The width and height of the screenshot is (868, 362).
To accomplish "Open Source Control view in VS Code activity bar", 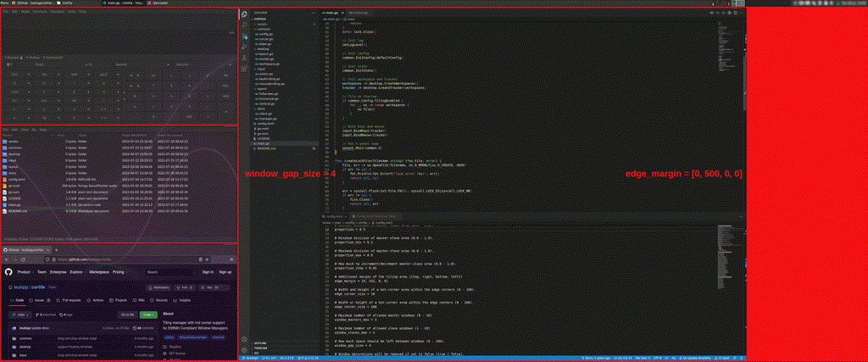I will coord(244,36).
